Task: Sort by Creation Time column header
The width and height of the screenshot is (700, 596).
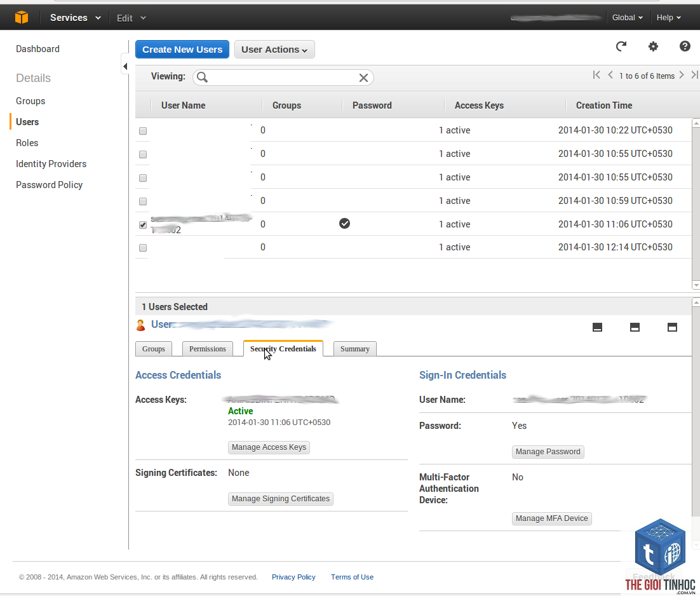Action: [x=604, y=105]
